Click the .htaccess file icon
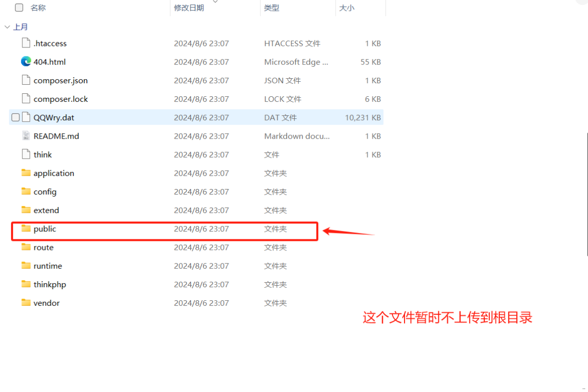The width and height of the screenshot is (588, 392). (x=26, y=43)
